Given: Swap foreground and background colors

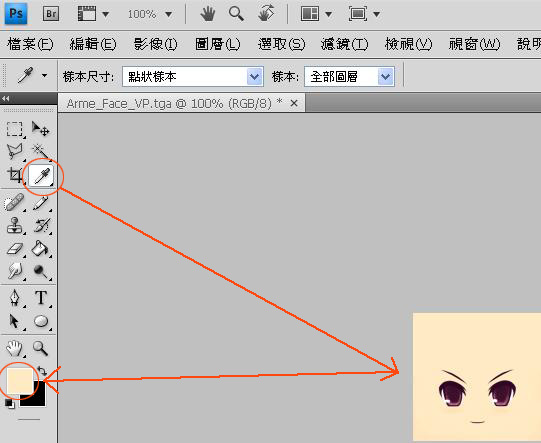Looking at the screenshot, I should (42, 371).
